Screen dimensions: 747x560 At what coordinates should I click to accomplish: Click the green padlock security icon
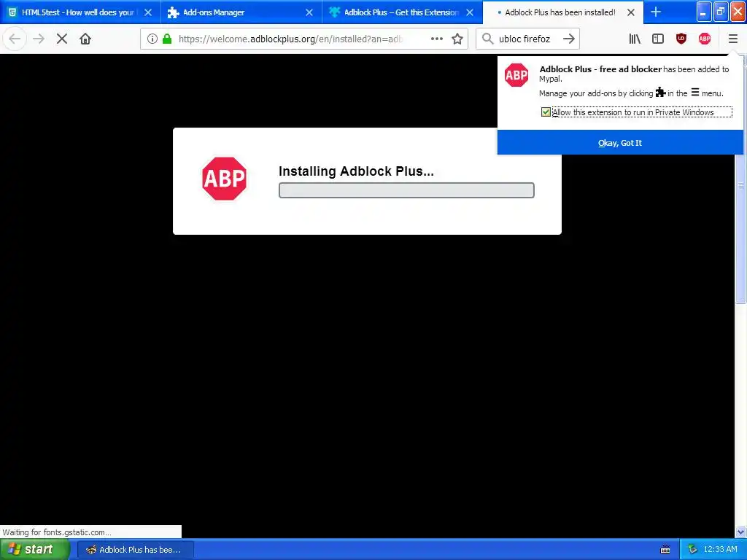click(x=167, y=39)
